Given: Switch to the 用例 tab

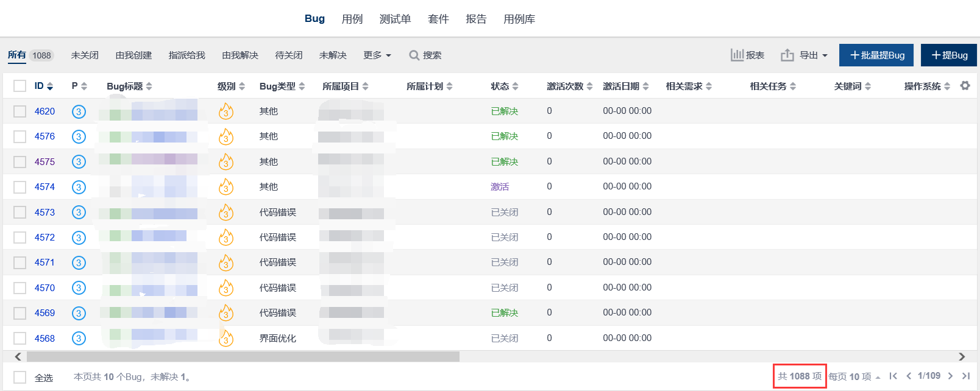Looking at the screenshot, I should tap(352, 19).
